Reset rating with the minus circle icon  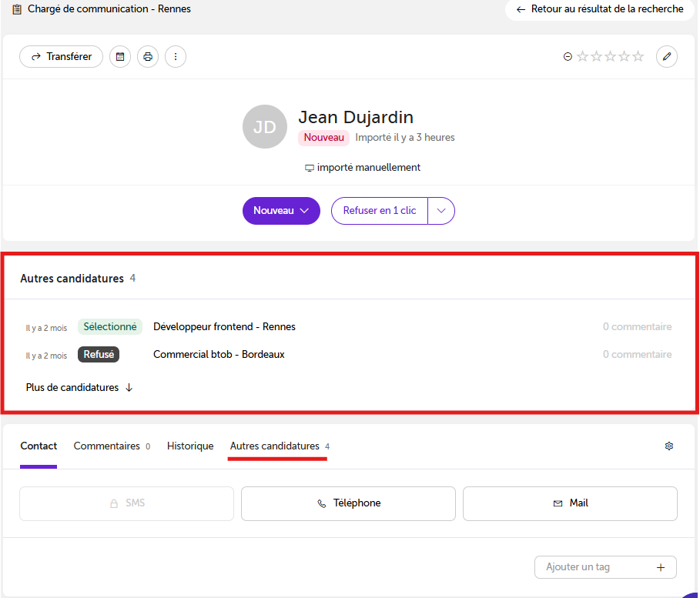568,57
